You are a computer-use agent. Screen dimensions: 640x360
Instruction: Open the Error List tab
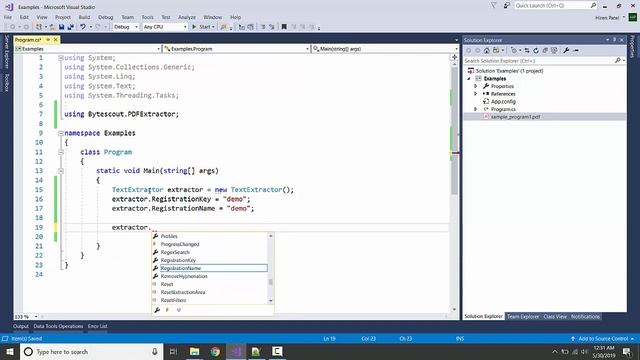pos(98,327)
